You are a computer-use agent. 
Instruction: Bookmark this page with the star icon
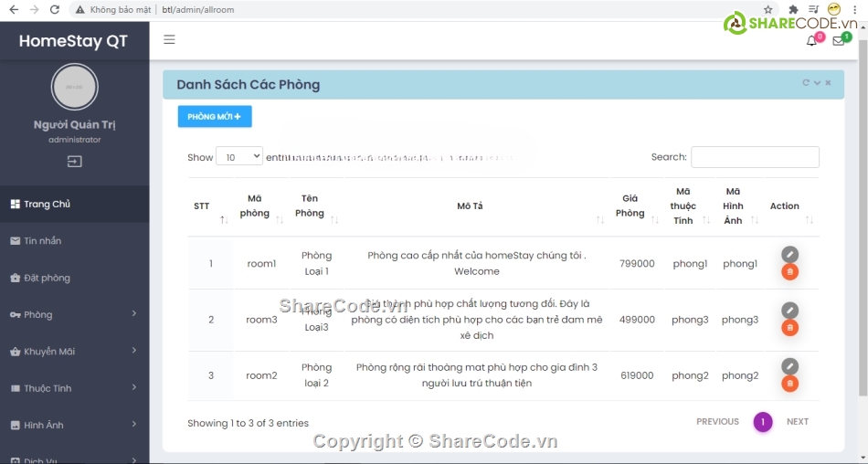click(x=767, y=9)
